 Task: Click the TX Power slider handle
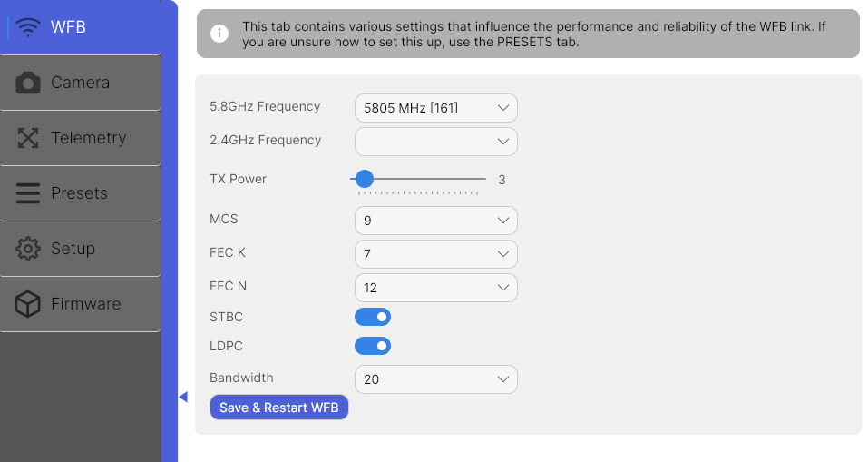365,179
